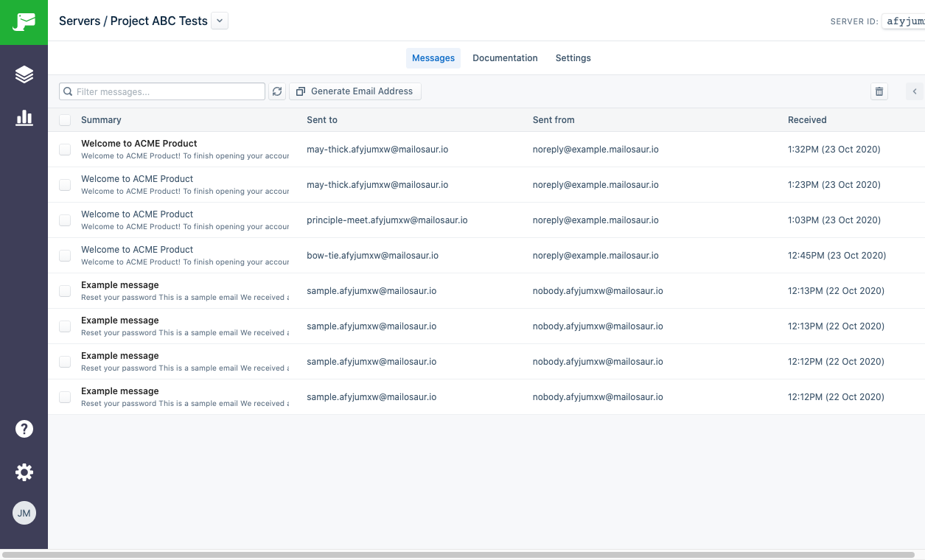Click the Generate Email Address button

coord(355,91)
